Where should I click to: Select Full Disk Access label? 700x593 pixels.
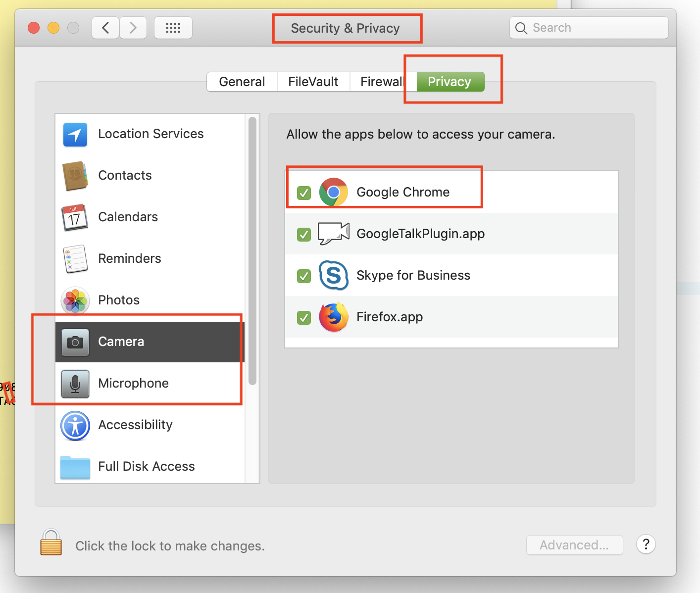tap(147, 466)
